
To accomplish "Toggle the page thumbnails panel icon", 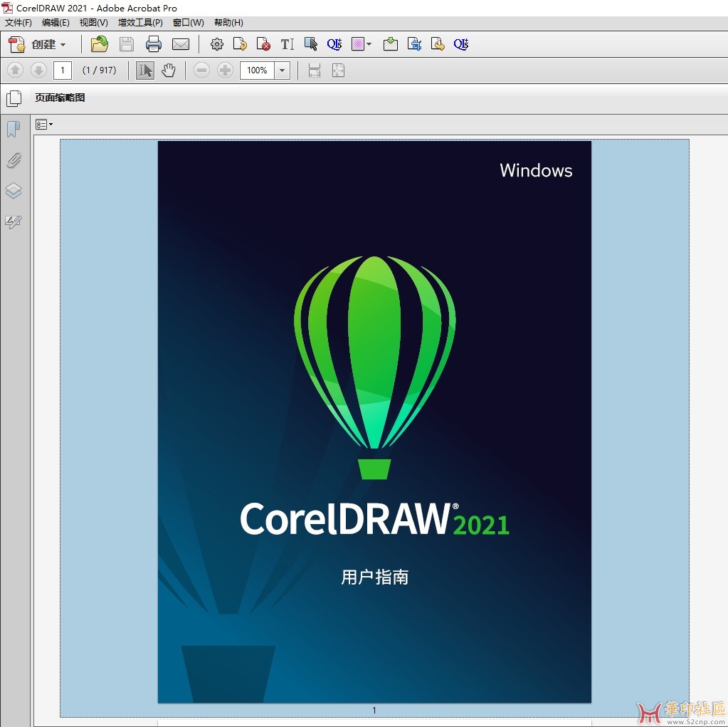I will coord(14,98).
